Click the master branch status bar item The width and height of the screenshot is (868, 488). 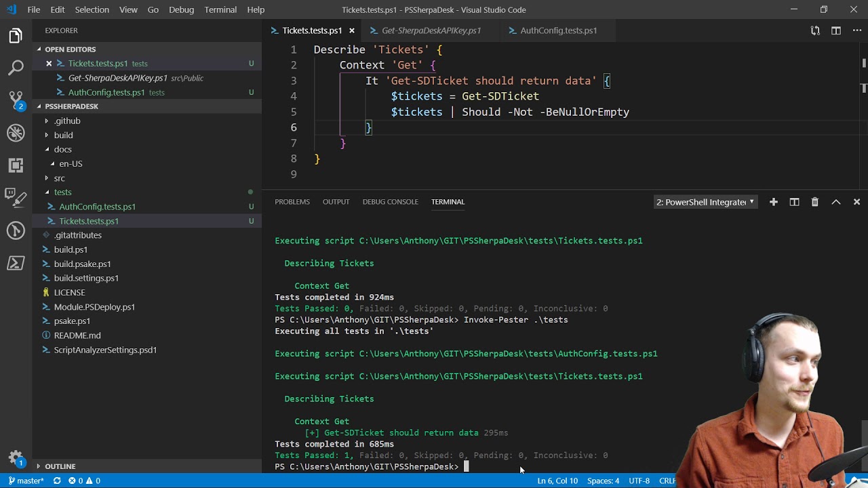(26, 481)
